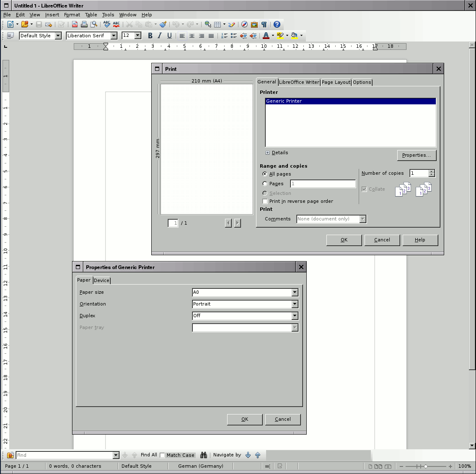Image resolution: width=476 pixels, height=474 pixels.
Task: Select the Pages radio button
Action: pos(265,184)
